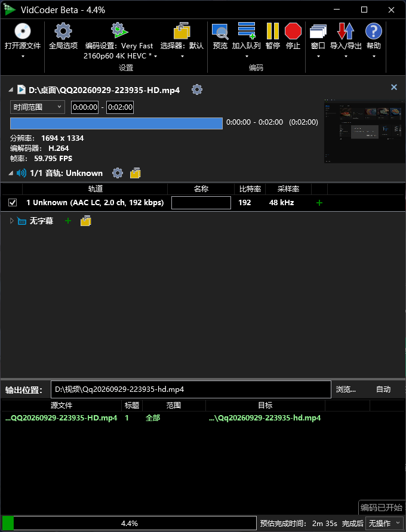Click the output location path field
Viewport: 406px width, 532px height.
191,389
